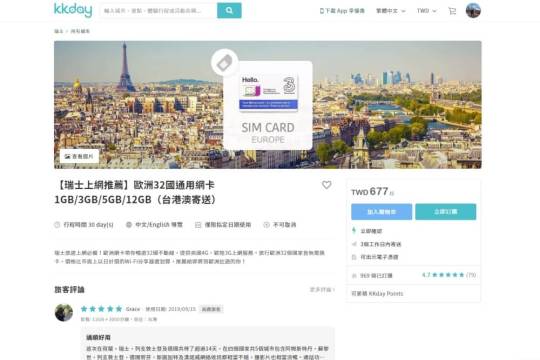
Task: Click Grace's five-star review rating
Action: click(x=101, y=309)
